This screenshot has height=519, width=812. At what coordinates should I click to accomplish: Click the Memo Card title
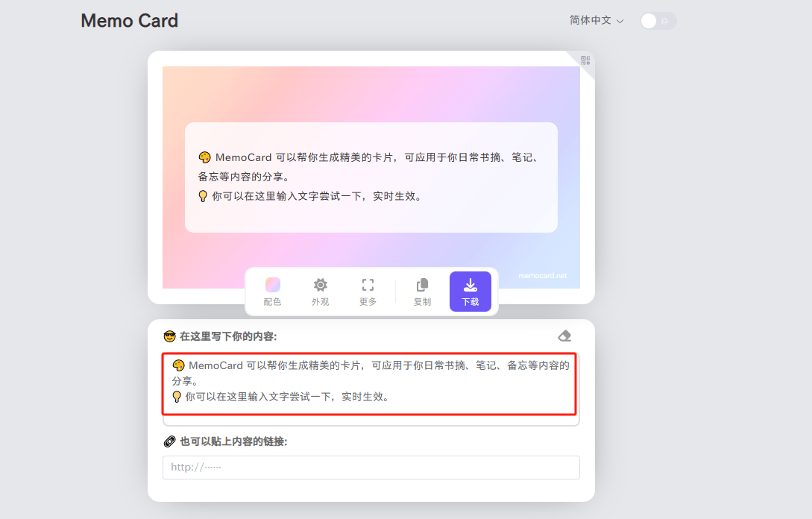[129, 21]
